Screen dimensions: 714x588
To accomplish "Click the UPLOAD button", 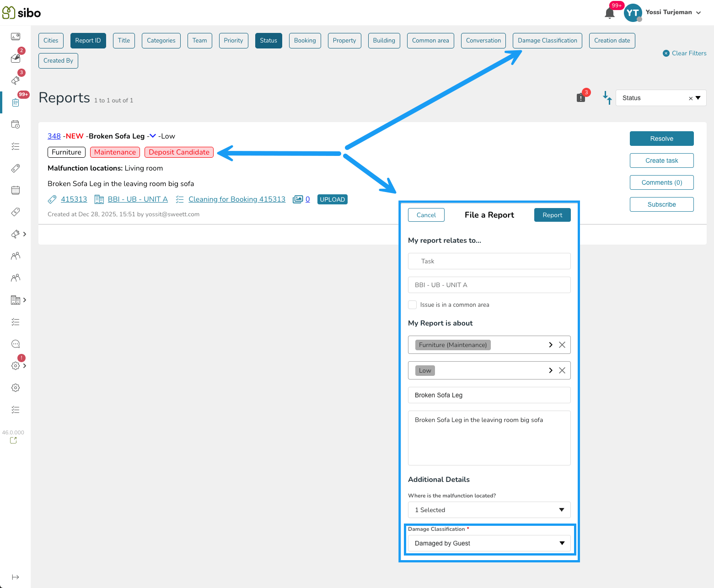I will tap(333, 199).
